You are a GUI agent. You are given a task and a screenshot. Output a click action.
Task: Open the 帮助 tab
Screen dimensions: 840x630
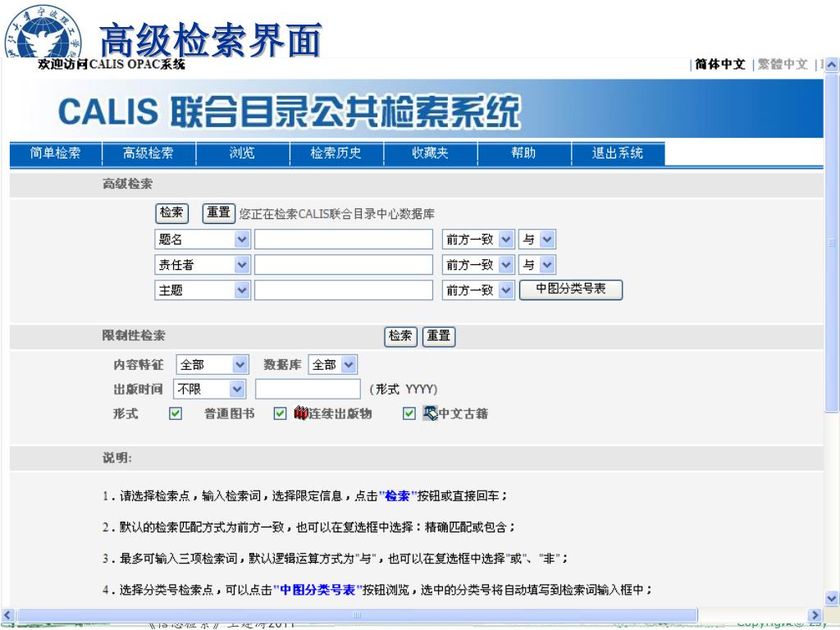click(x=523, y=153)
